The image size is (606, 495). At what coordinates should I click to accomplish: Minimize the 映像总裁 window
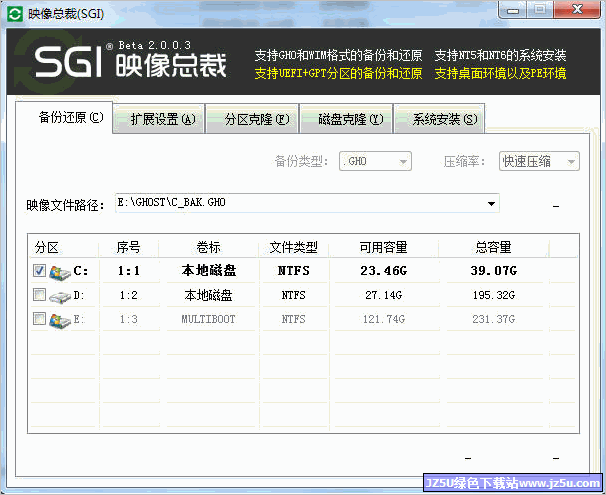pyautogui.click(x=513, y=10)
